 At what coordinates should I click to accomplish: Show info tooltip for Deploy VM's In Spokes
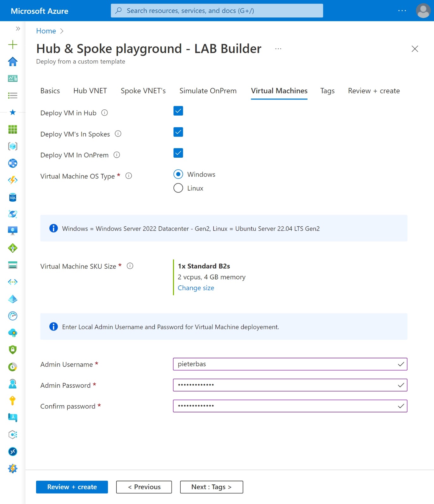click(118, 134)
